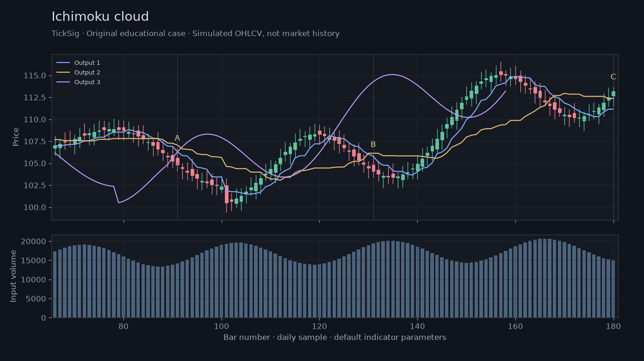Click the bar number 140 tick label
The height and width of the screenshot is (361, 644).
[x=417, y=326]
